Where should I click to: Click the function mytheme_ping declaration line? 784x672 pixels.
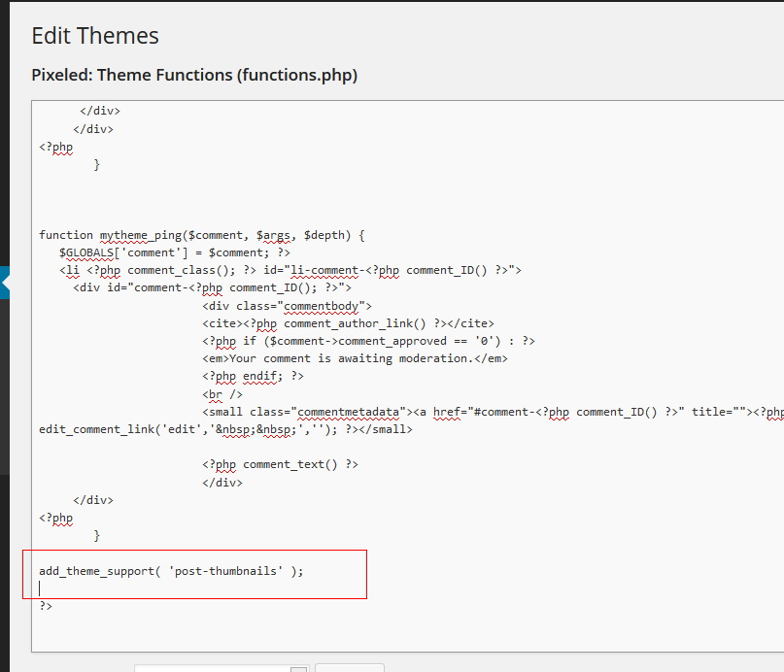point(202,235)
